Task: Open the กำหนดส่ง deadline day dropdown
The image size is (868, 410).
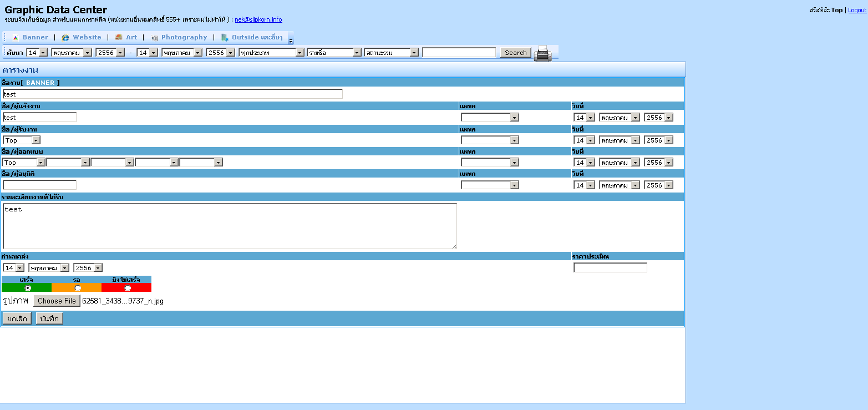Action: (14, 268)
